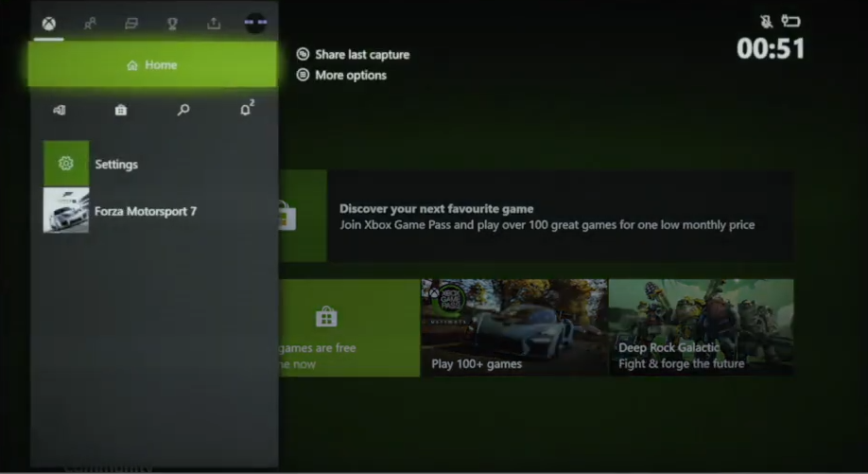868x474 pixels.
Task: Open the People tab in guide
Action: (90, 24)
